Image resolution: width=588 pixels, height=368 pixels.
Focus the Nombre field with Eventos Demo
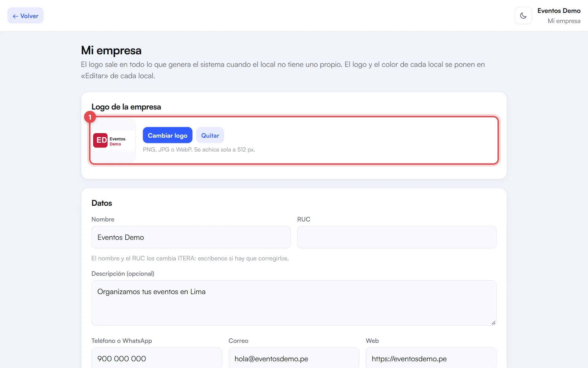click(x=191, y=237)
